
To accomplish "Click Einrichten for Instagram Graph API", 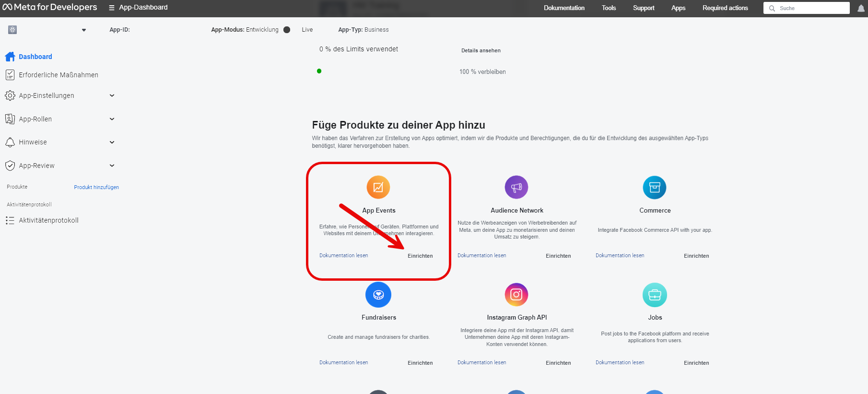I will [x=558, y=363].
